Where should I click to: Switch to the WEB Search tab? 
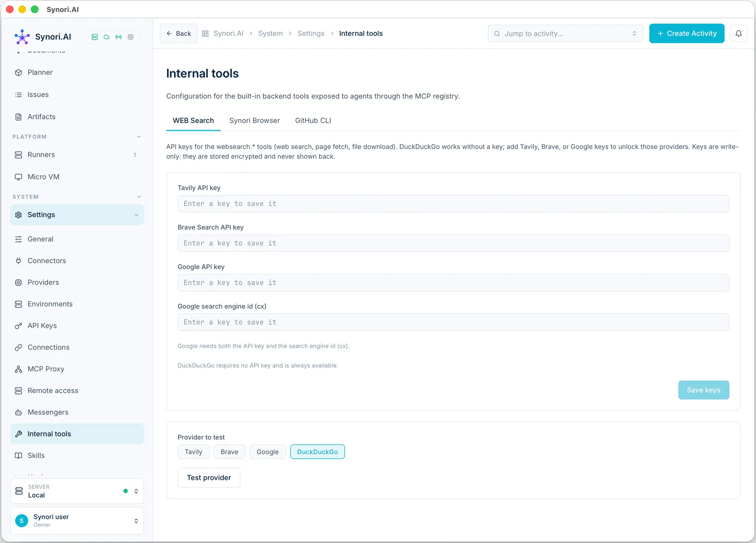193,121
